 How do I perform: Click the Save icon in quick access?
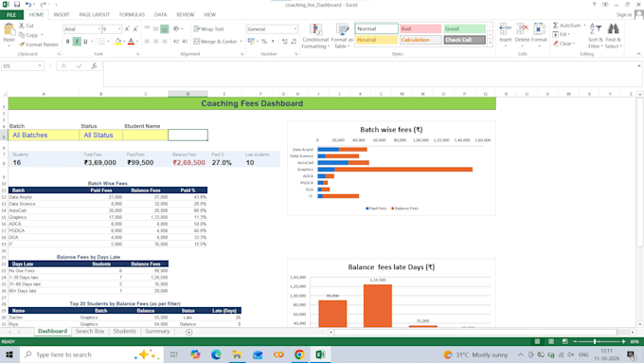(17, 5)
